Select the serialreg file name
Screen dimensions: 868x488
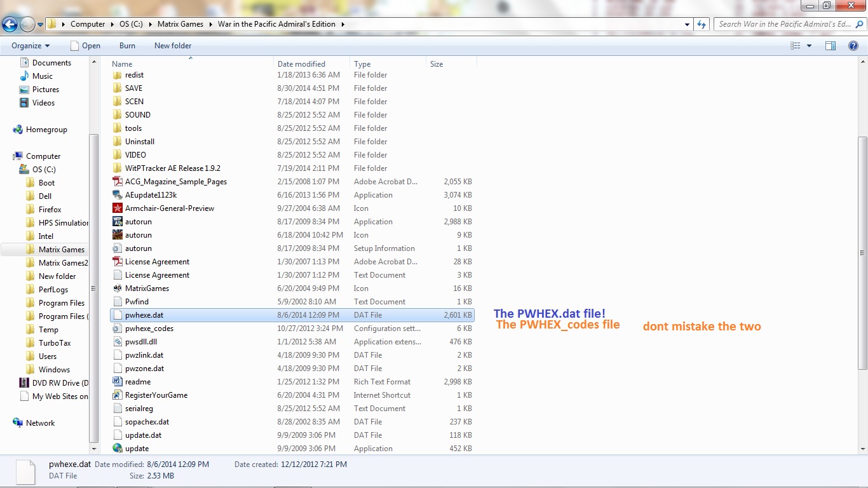pos(139,409)
